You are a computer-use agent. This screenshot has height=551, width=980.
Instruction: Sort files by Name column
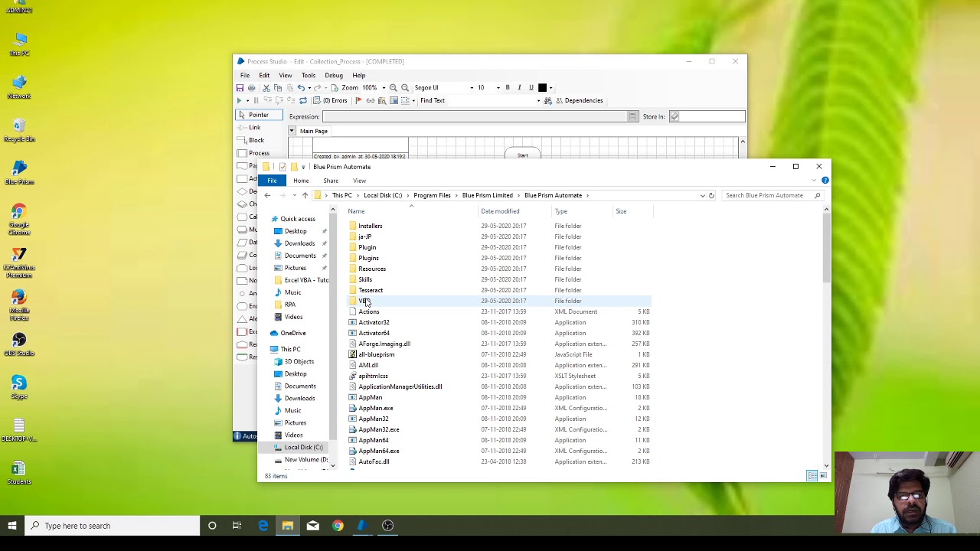pos(356,211)
